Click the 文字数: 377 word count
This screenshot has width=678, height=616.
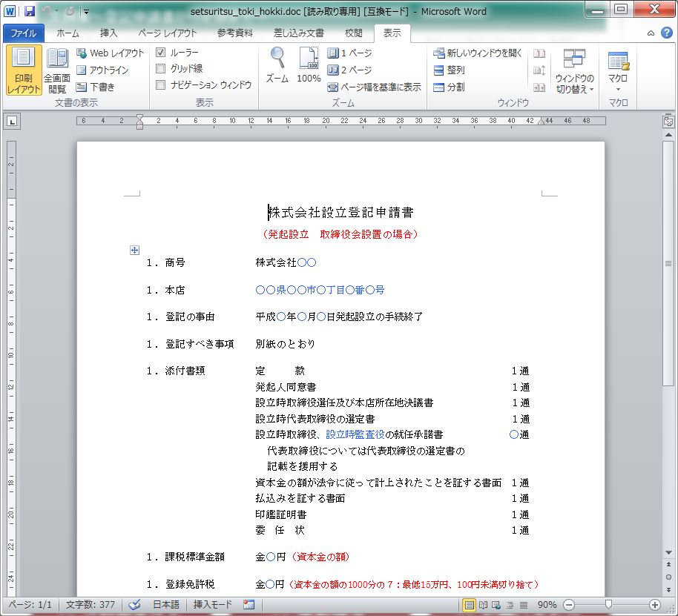(x=90, y=605)
